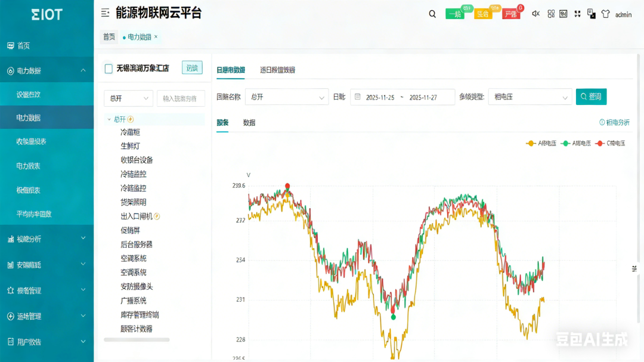The width and height of the screenshot is (644, 362).
Task: Open the 回路名称 总开 dropdown
Action: point(287,97)
